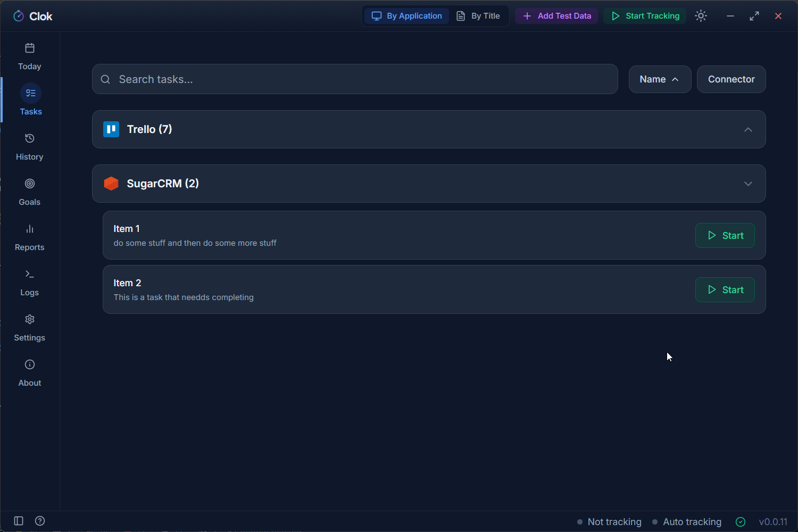Open the About page

coord(30,373)
